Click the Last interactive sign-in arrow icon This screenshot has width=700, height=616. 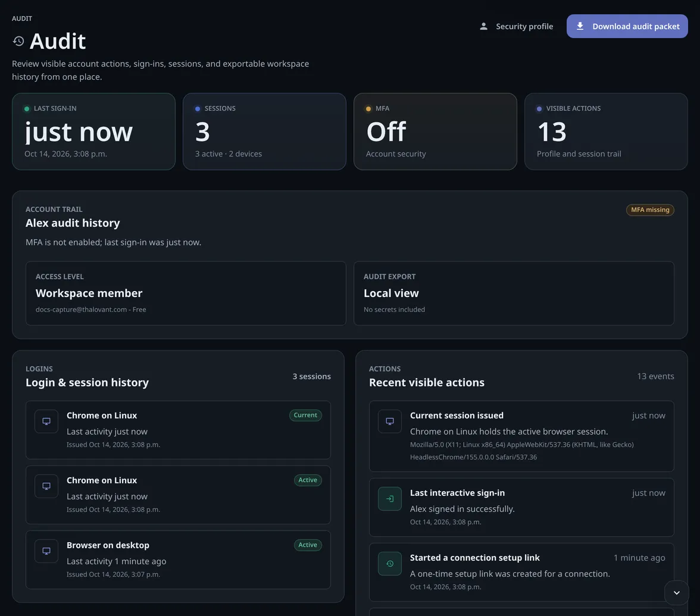[x=390, y=499]
